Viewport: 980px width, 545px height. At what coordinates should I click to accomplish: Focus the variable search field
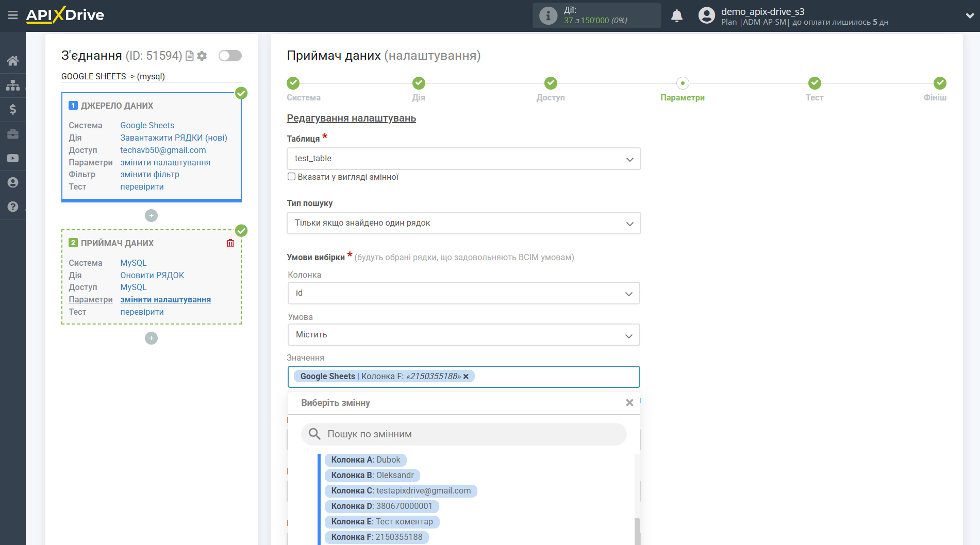coord(463,434)
